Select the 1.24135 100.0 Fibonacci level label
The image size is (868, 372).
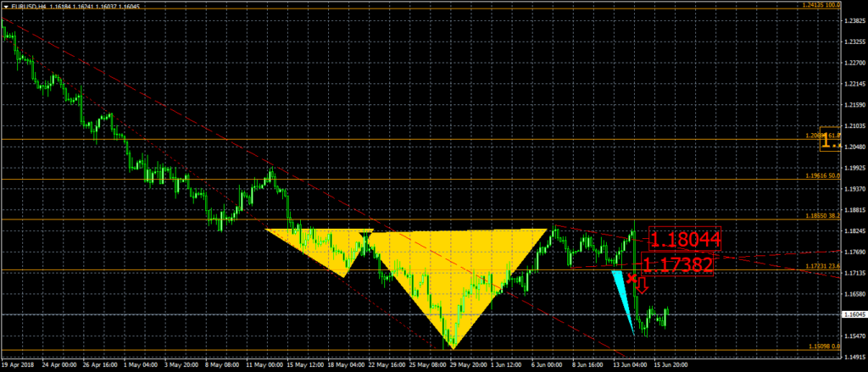coord(819,5)
